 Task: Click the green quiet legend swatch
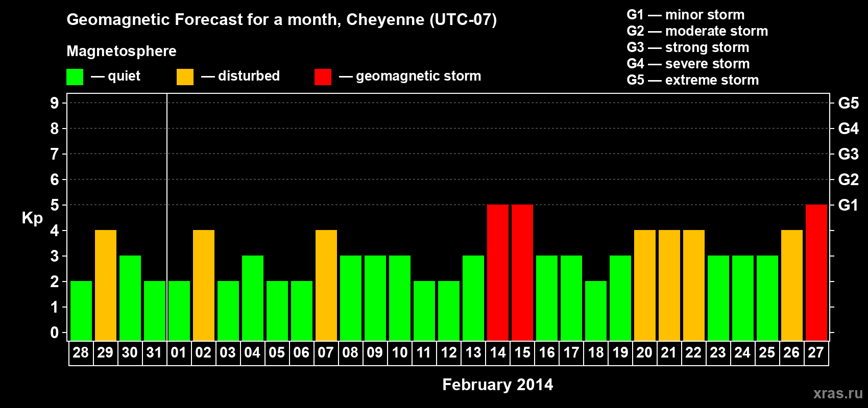coord(75,77)
